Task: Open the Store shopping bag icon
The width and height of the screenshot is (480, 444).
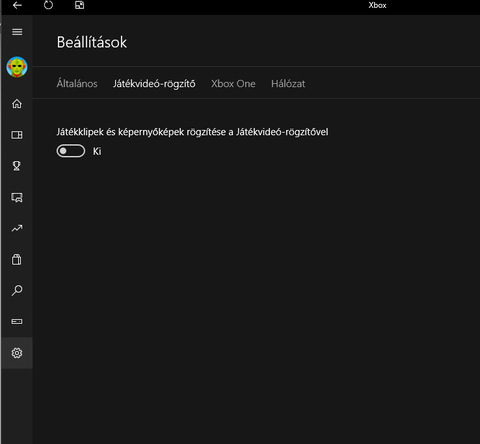Action: click(17, 259)
